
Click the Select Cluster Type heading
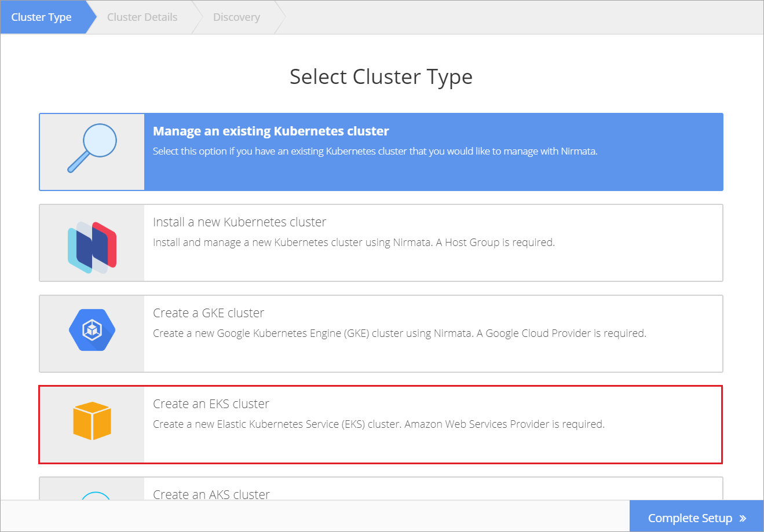[381, 77]
